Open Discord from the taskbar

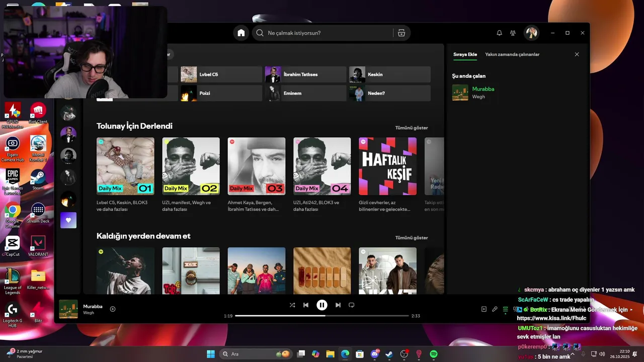(x=375, y=354)
